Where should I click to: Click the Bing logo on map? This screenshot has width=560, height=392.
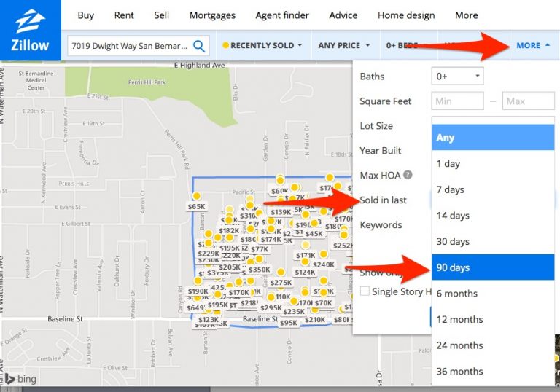[20, 379]
